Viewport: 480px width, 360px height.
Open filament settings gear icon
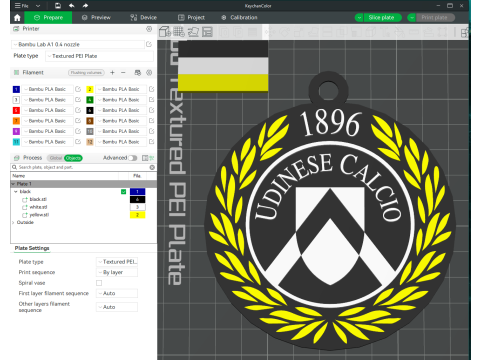[x=149, y=73]
